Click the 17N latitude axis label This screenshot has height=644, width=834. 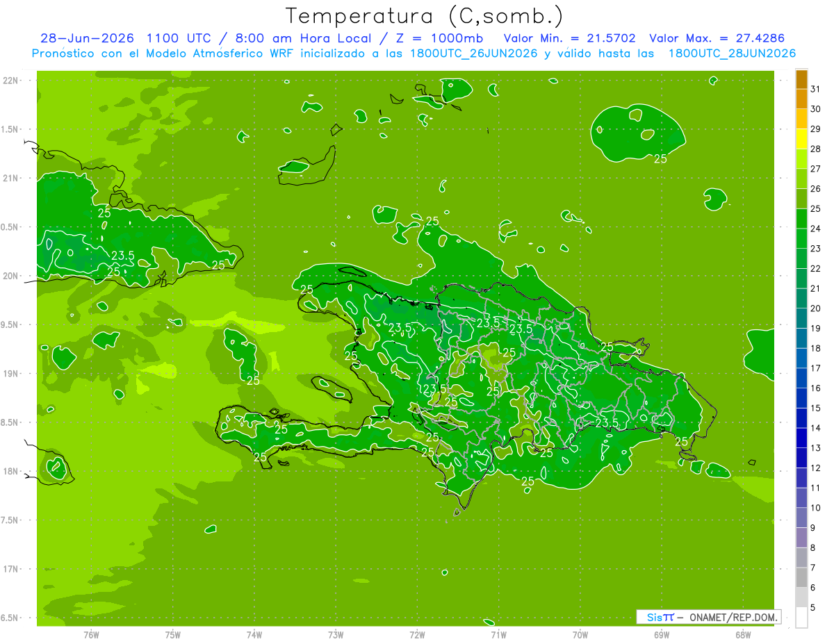pyautogui.click(x=12, y=569)
